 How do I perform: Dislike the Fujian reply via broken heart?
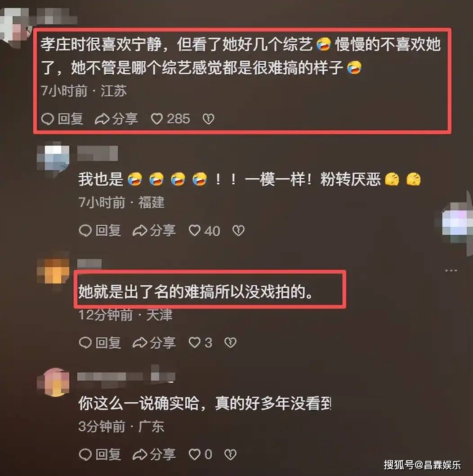pos(238,231)
